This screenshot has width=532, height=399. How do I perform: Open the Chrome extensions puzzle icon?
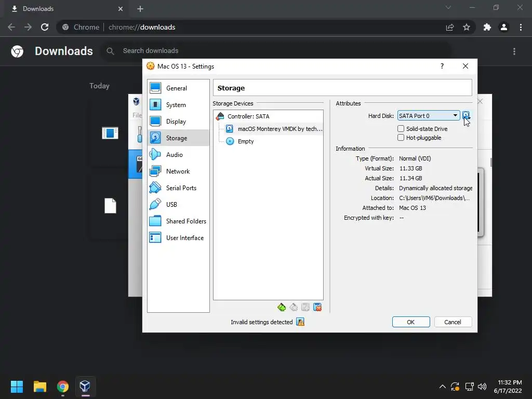click(487, 27)
